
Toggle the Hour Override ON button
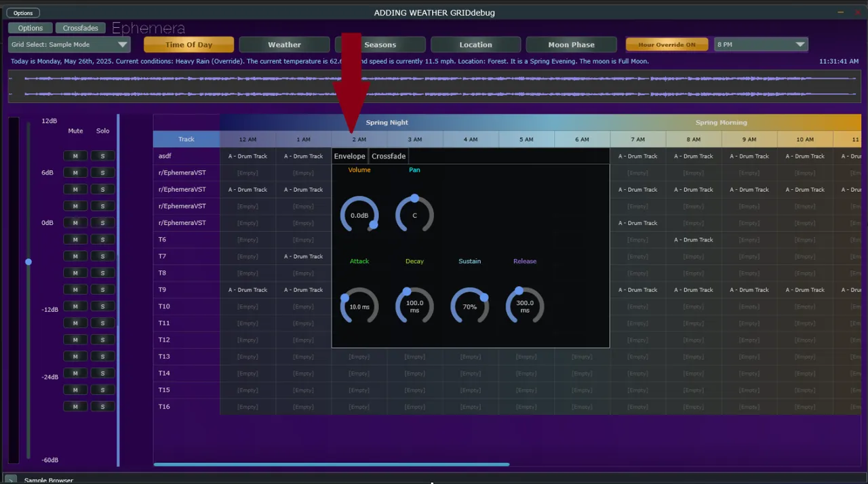[x=667, y=45]
